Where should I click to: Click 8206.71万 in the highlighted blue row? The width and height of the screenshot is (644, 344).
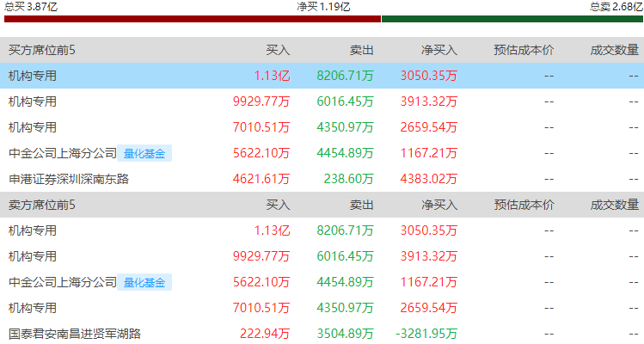coord(345,76)
